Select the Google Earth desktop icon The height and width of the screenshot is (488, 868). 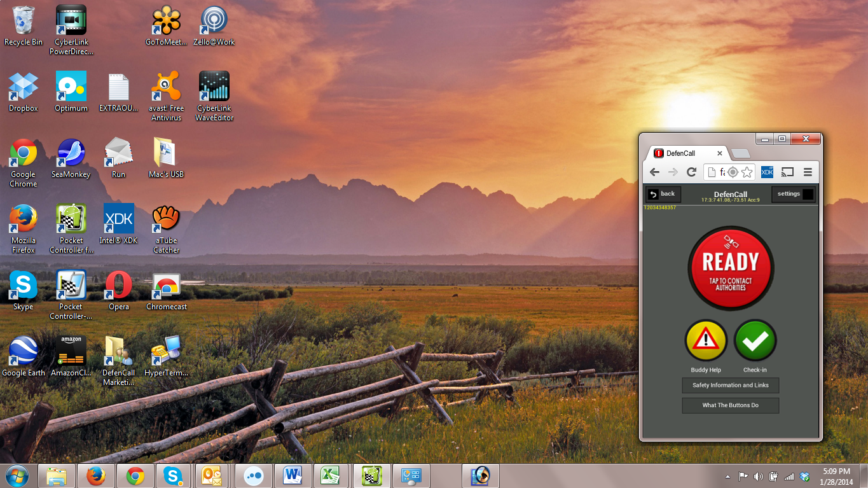tap(24, 357)
